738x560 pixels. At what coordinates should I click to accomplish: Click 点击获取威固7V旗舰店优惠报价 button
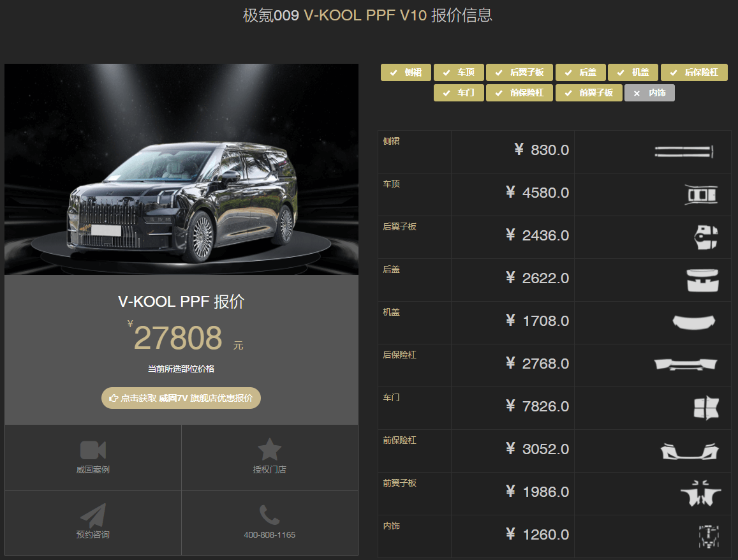(181, 398)
